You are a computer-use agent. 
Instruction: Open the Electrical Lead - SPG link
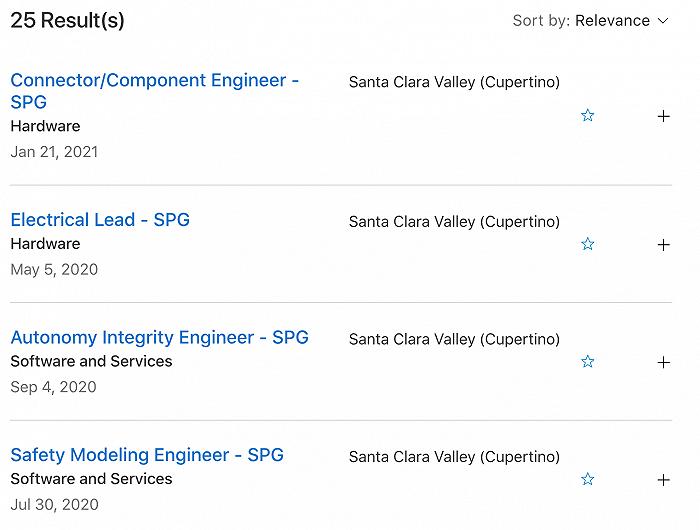(x=100, y=220)
